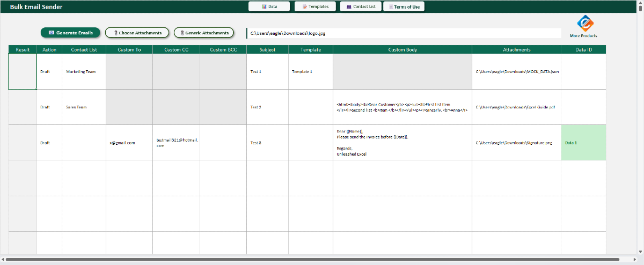The image size is (644, 265).
Task: Select the Signature.png attachment cell
Action: [x=517, y=143]
